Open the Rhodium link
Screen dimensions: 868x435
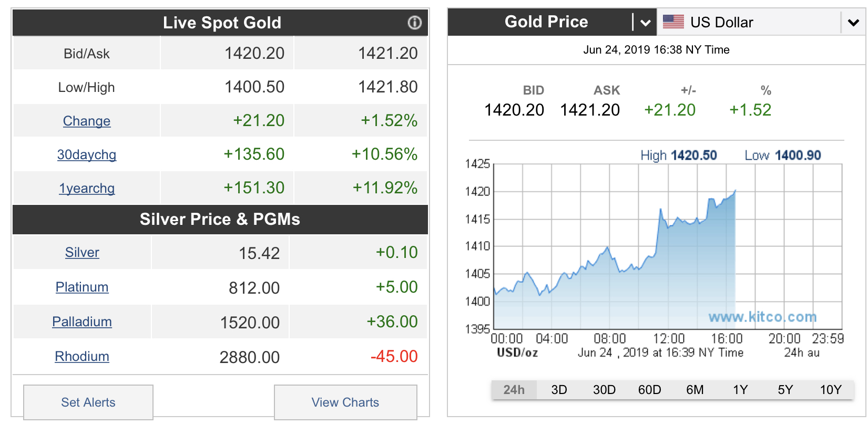pyautogui.click(x=82, y=357)
